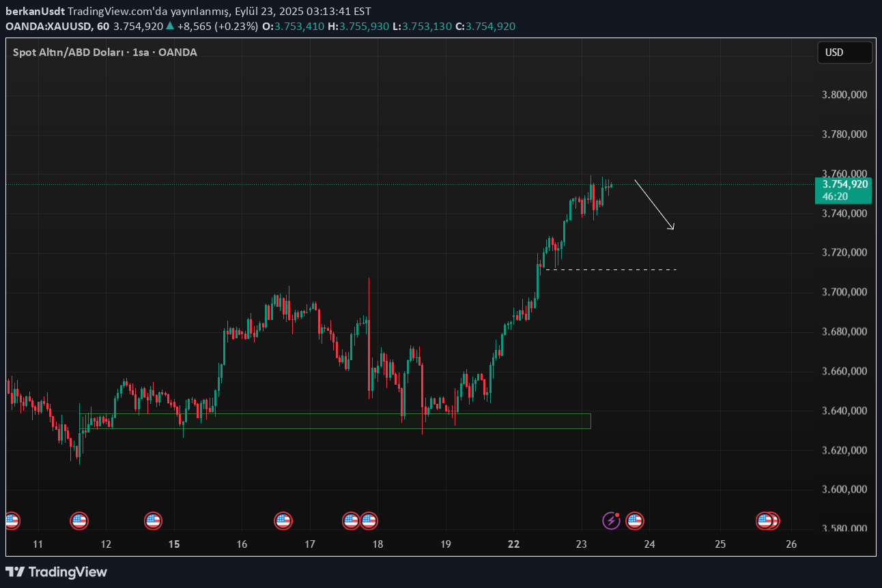Select US flag event between dates 16 and 17

click(283, 521)
